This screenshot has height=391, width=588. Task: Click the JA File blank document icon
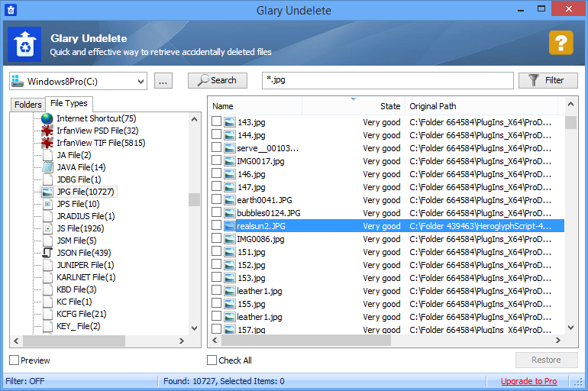coord(47,155)
